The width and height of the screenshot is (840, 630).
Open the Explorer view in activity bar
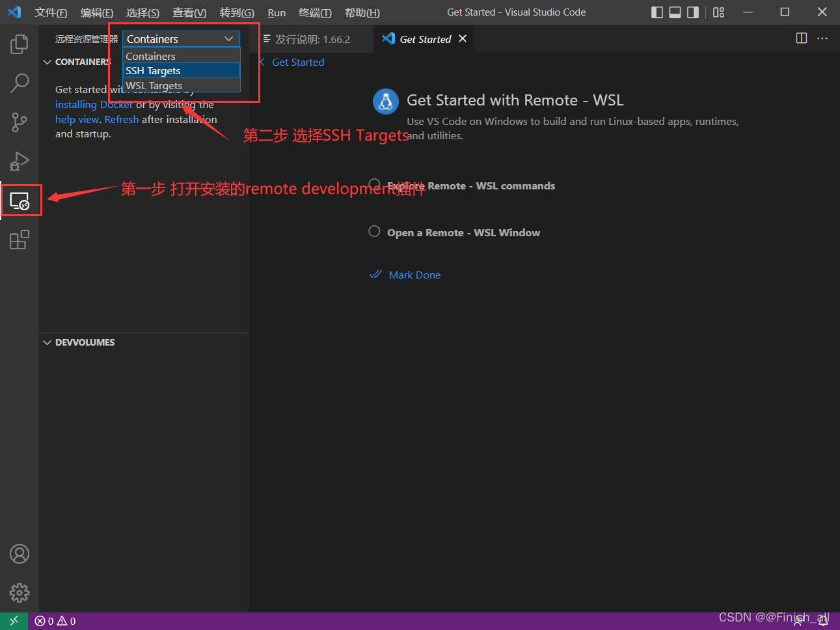20,44
